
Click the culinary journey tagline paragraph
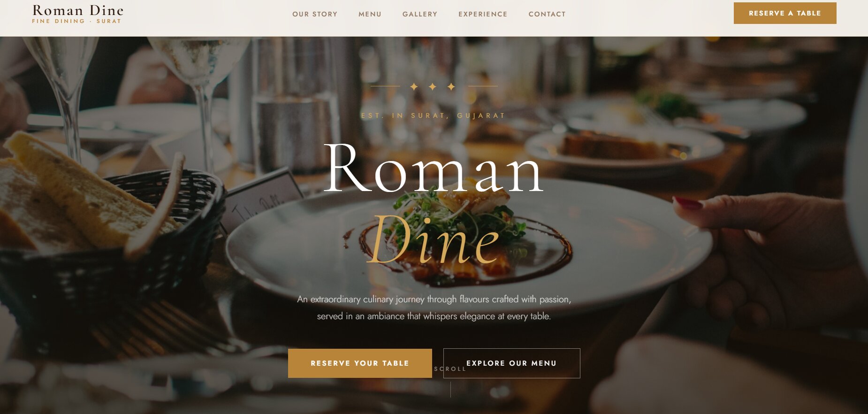(x=434, y=307)
